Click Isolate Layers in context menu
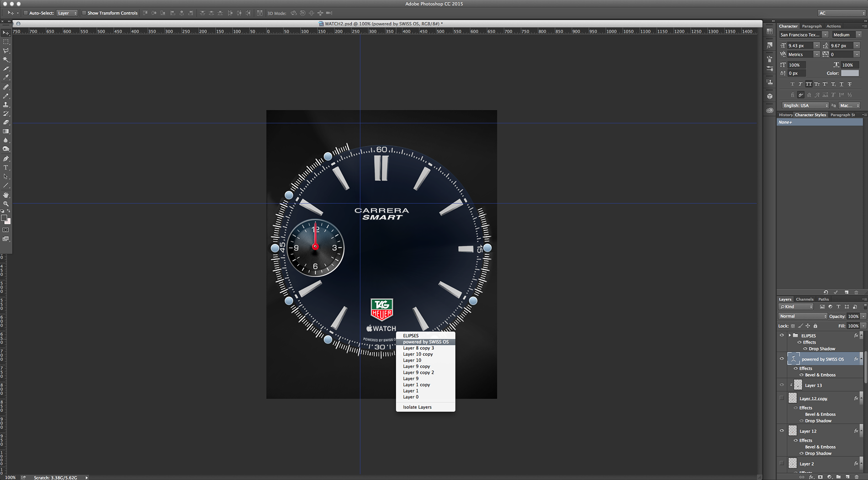Screen dimensions: 868x480 tap(417, 407)
